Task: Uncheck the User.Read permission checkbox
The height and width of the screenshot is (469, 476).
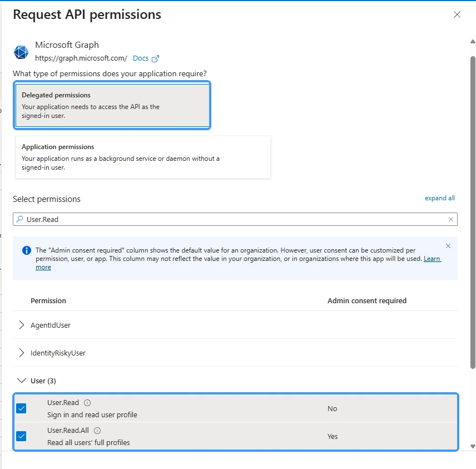Action: 21,408
